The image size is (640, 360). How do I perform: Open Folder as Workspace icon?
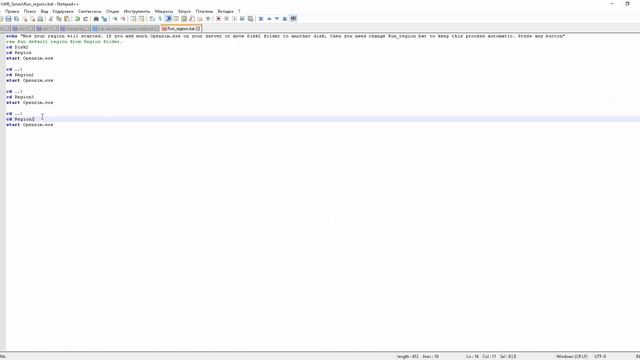coord(200,19)
